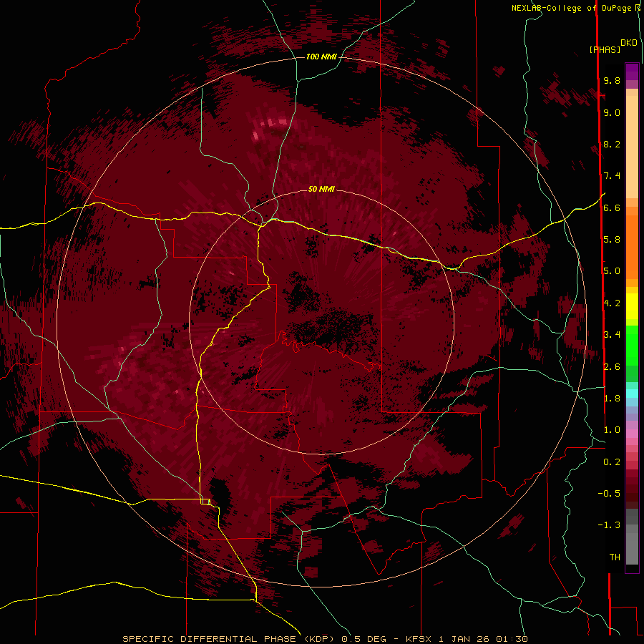Screen dimensions: 644x644
Task: Click the 4.2 value on the scale
Action: click(612, 303)
